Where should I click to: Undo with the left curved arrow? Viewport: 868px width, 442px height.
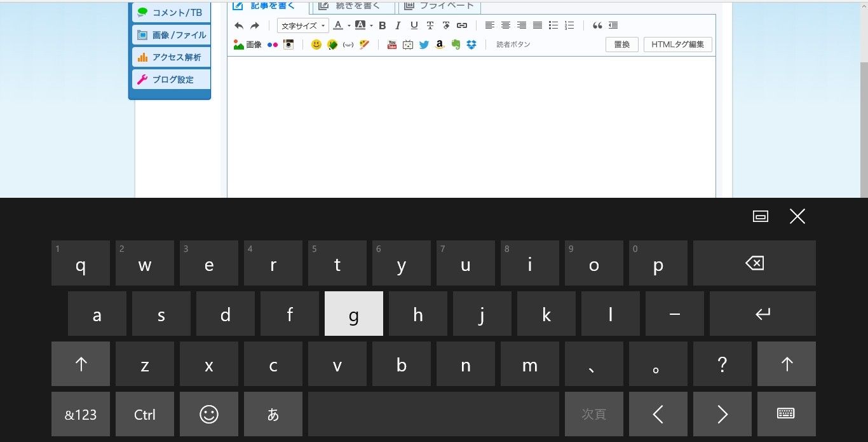pyautogui.click(x=239, y=25)
